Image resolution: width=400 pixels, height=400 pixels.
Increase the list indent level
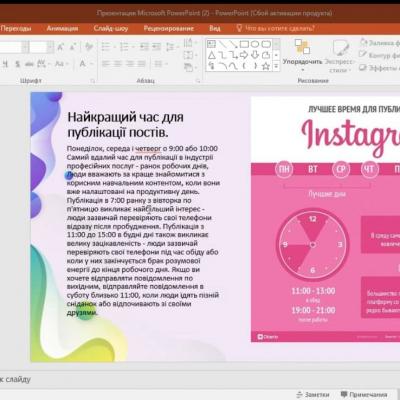point(157,47)
